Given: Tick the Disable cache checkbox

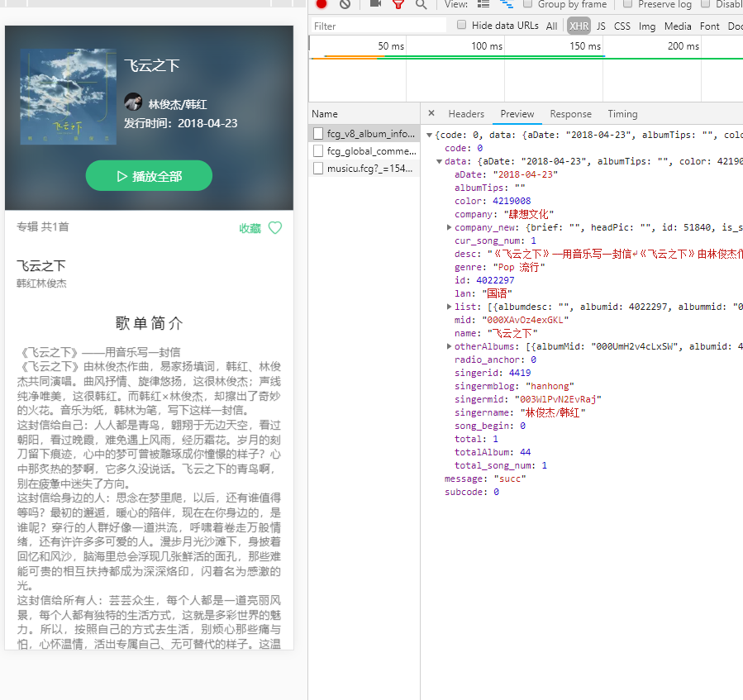Looking at the screenshot, I should [705, 4].
